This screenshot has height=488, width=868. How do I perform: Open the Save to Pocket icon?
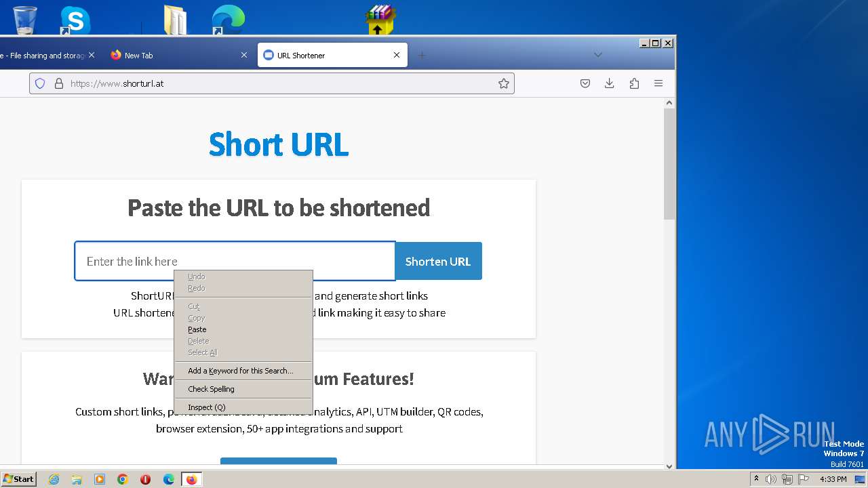click(x=585, y=83)
